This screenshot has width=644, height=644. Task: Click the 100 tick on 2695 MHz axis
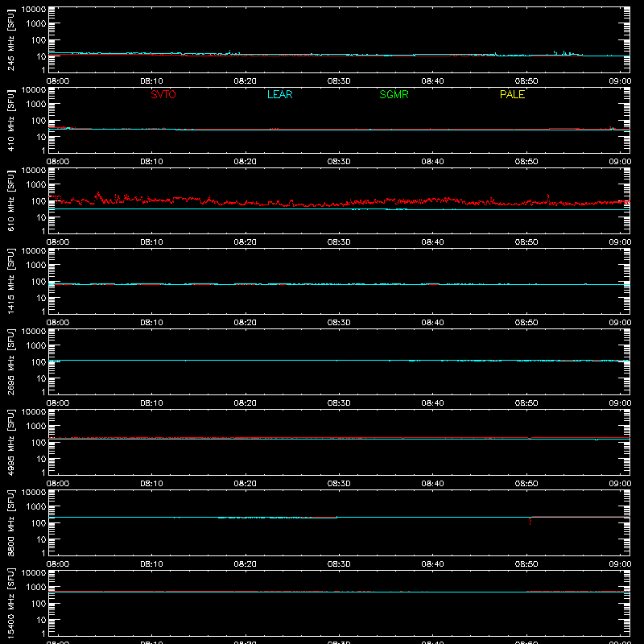[39, 362]
